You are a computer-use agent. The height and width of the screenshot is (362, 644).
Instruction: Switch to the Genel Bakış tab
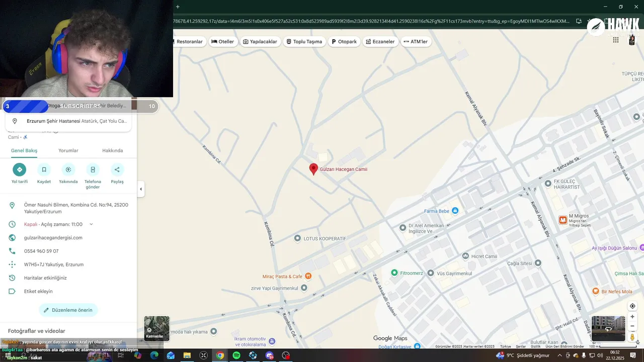tap(24, 150)
